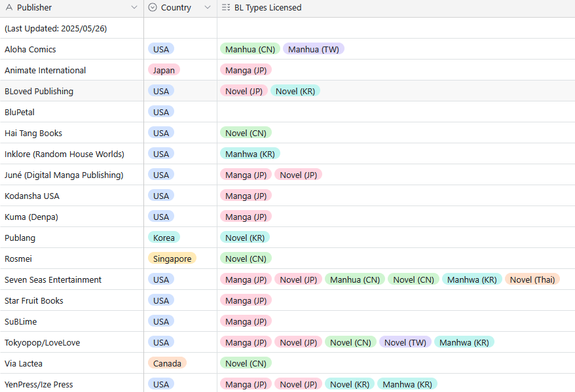Open the Publisher column dropdown arrow
Viewport: 575px width, 392px height.
[x=134, y=8]
